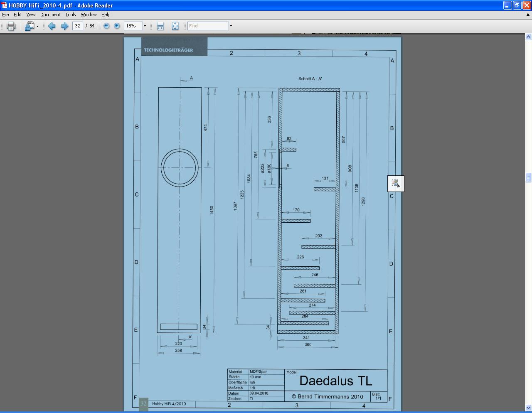The image size is (532, 413).
Task: Click the Adobe PDF icon in title bar
Action: pos(5,5)
